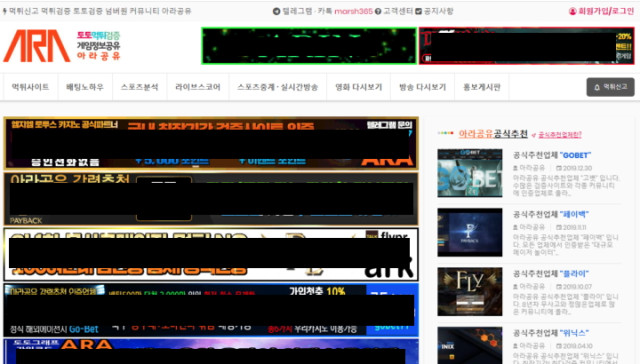Screen dimensions: 640x364
Task: Open the FLY recommendation thumbnail
Action: pos(470,292)
